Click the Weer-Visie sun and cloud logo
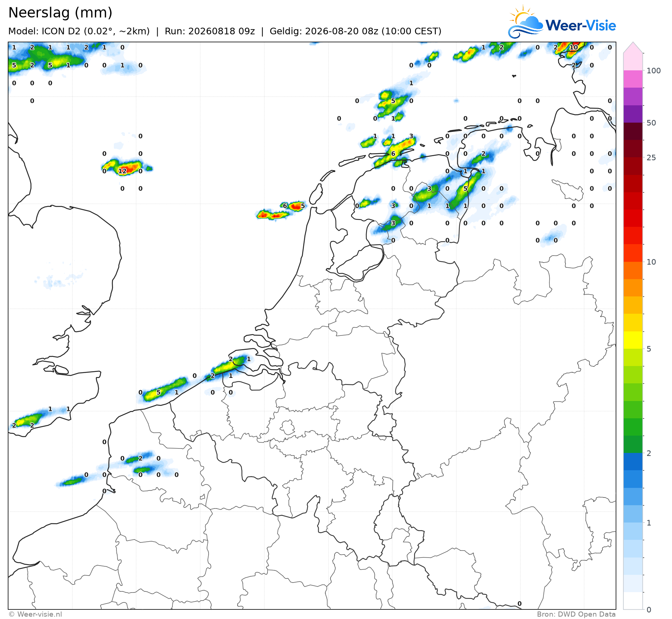 [525, 21]
